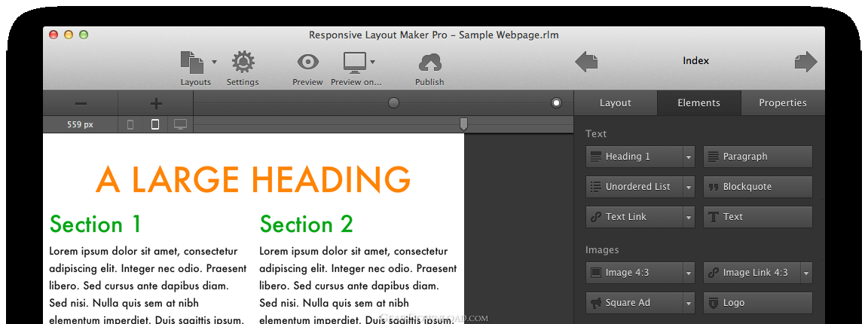
Task: Click the Index page title
Action: pyautogui.click(x=696, y=61)
